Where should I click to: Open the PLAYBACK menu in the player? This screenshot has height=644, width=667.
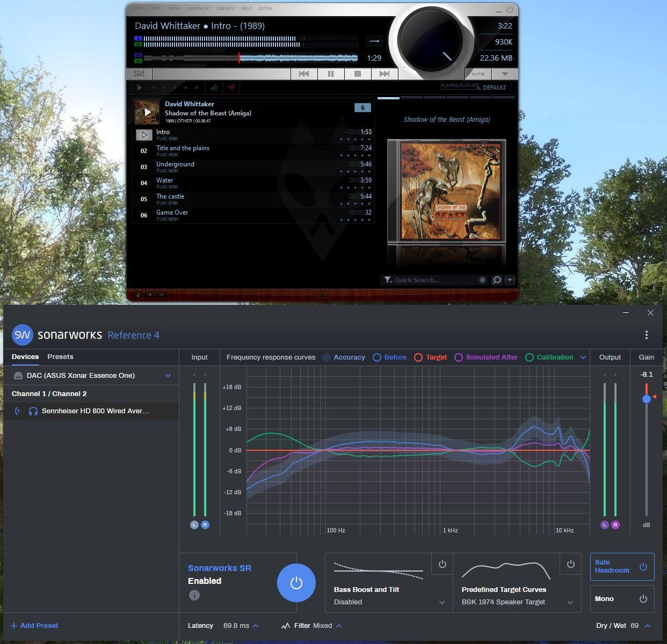198,9
